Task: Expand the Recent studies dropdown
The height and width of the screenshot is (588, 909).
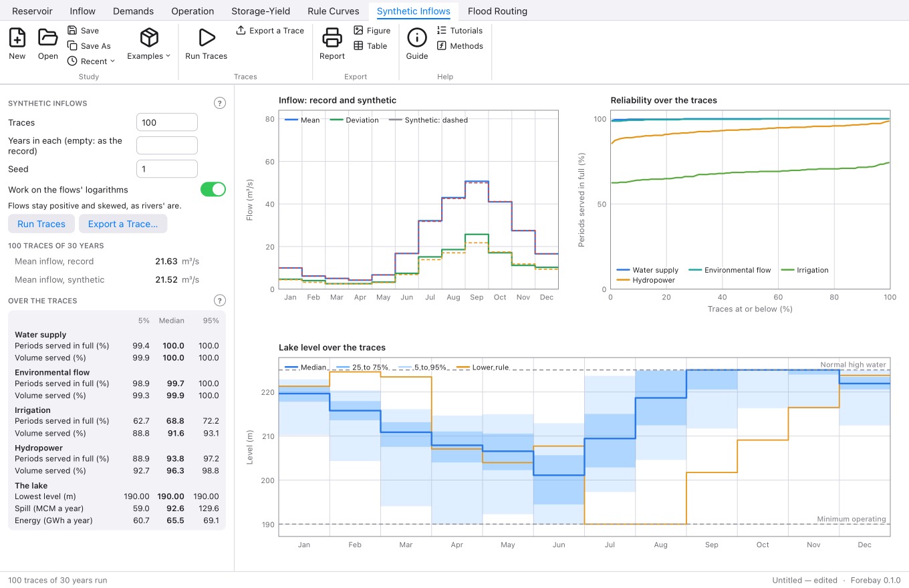Action: coord(92,61)
